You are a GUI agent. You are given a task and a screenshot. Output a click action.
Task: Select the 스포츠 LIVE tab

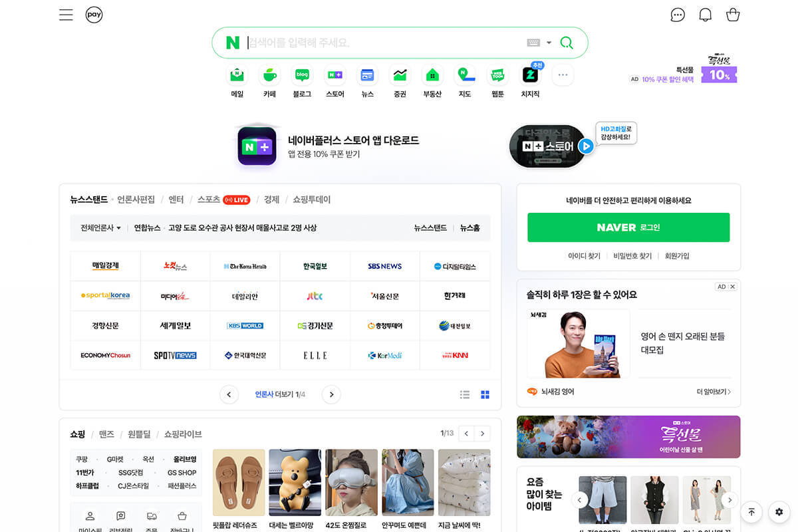click(x=223, y=199)
